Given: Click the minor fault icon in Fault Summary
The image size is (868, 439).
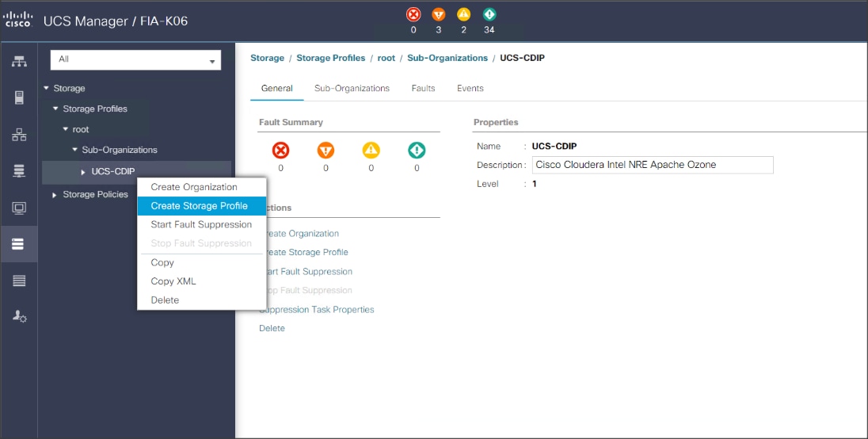Looking at the screenshot, I should point(371,150).
